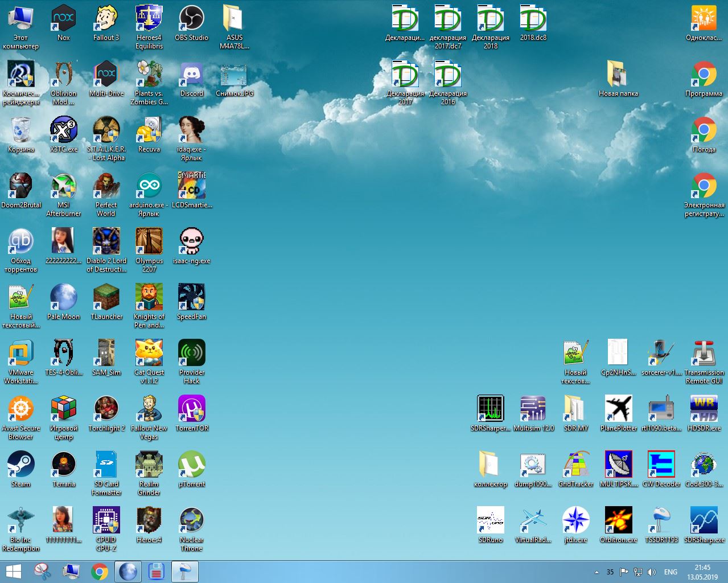Open the Action Center flag icon
Screen dimensions: 728x583
point(624,572)
